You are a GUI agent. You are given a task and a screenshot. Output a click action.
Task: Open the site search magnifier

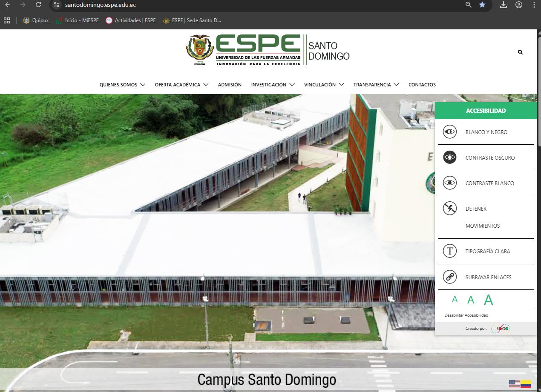pos(520,52)
